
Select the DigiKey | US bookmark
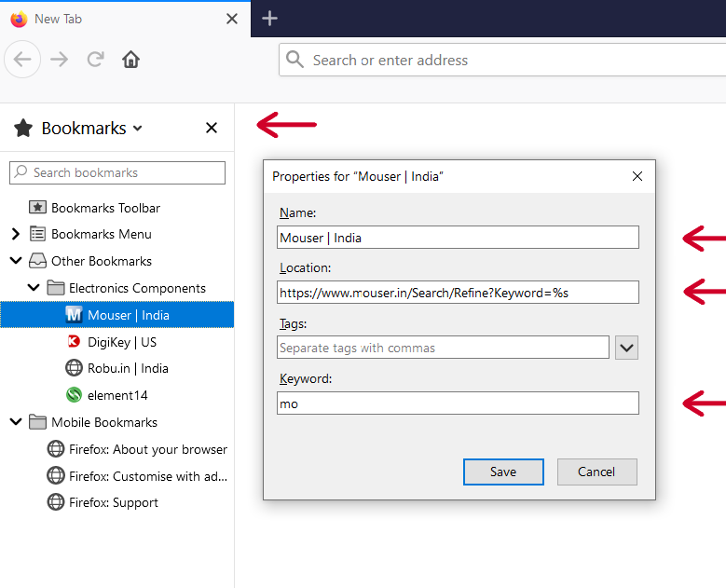(x=122, y=342)
